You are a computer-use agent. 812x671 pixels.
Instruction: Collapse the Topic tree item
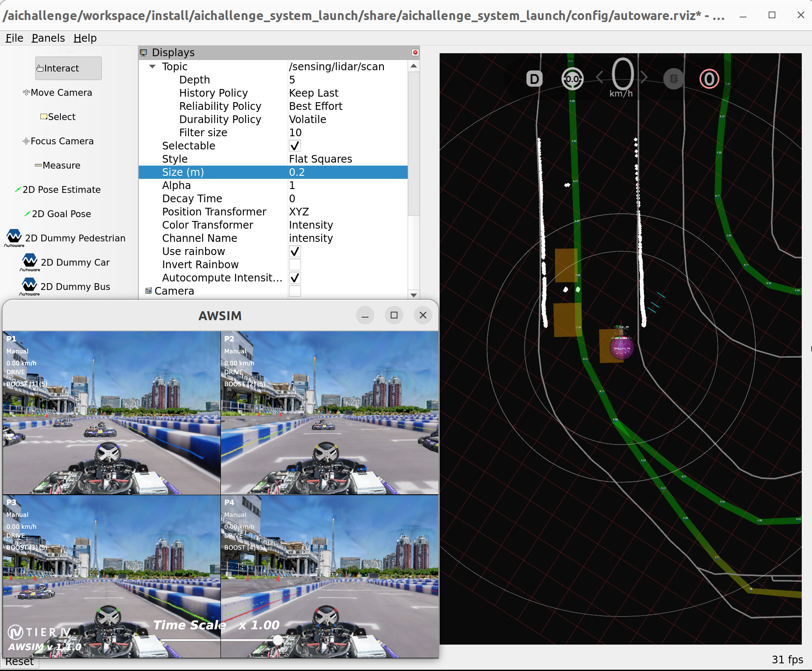tap(152, 67)
